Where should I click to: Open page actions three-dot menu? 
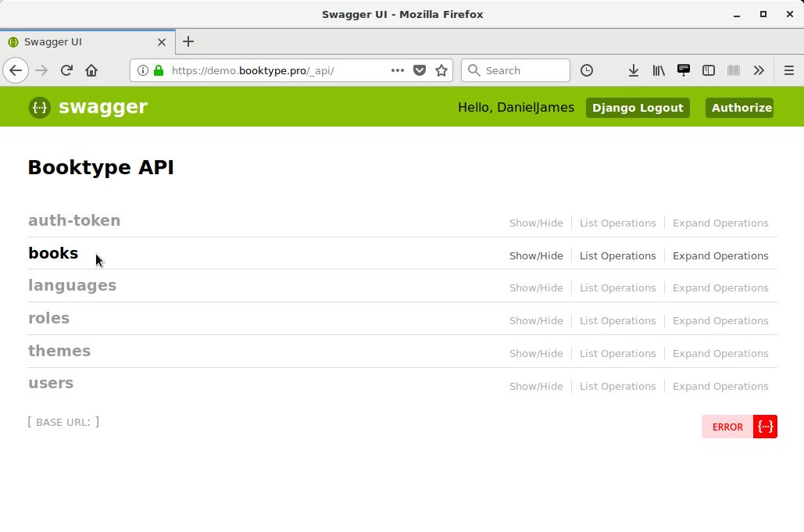click(398, 70)
